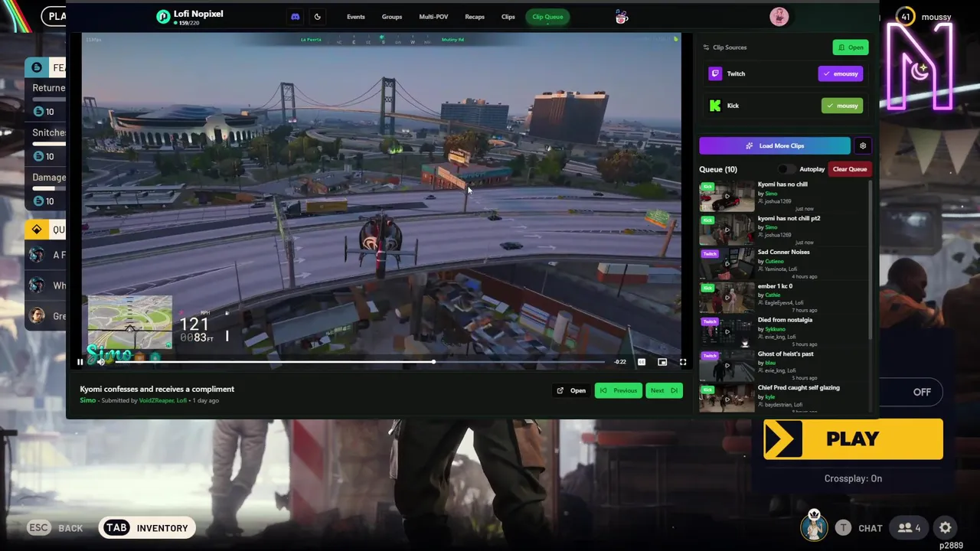
Task: Enter fullscreen video mode
Action: pos(683,362)
